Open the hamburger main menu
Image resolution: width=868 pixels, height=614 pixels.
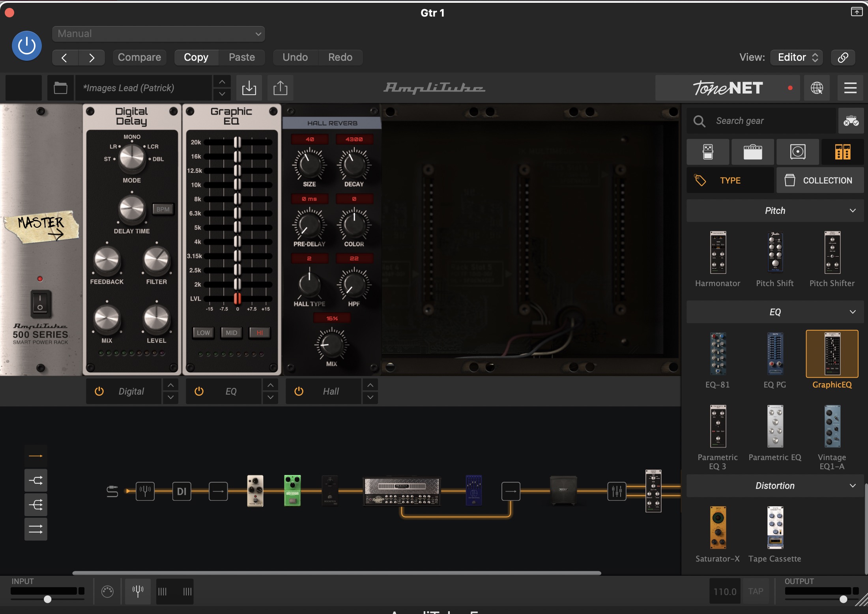(850, 88)
